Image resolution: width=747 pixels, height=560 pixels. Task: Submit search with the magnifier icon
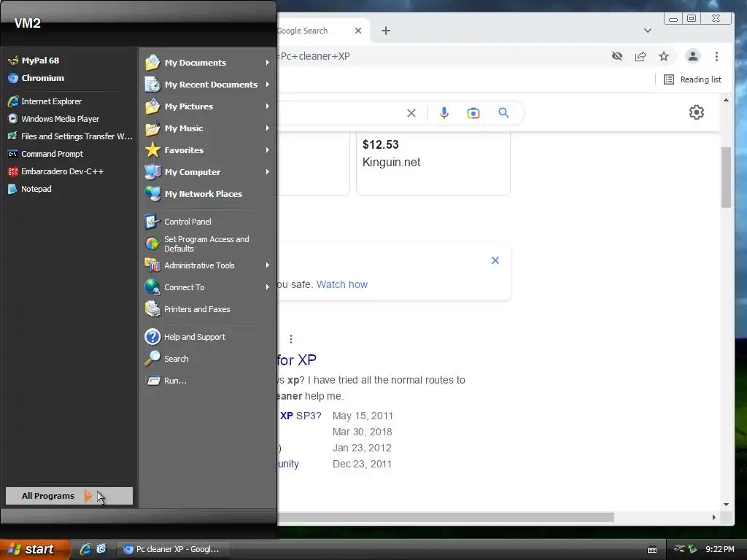[x=503, y=113]
